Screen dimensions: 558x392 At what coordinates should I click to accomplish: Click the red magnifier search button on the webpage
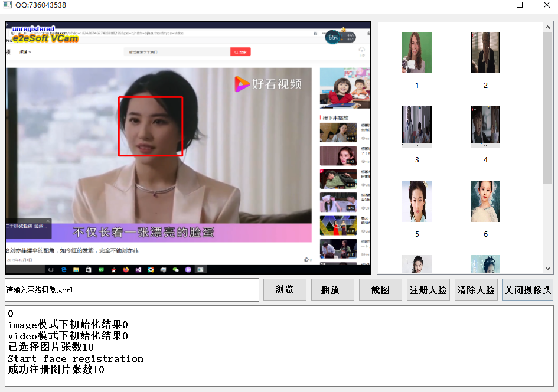240,51
